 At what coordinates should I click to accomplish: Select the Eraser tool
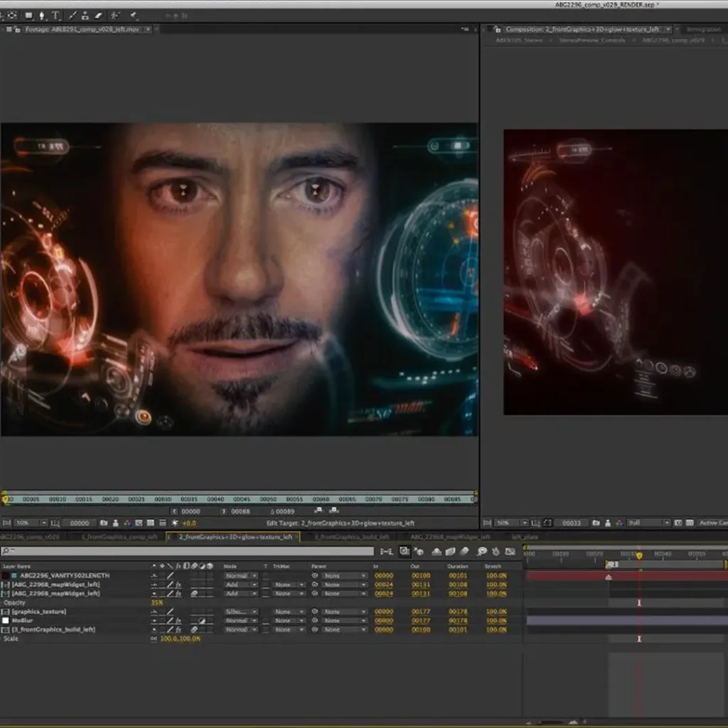coord(98,16)
